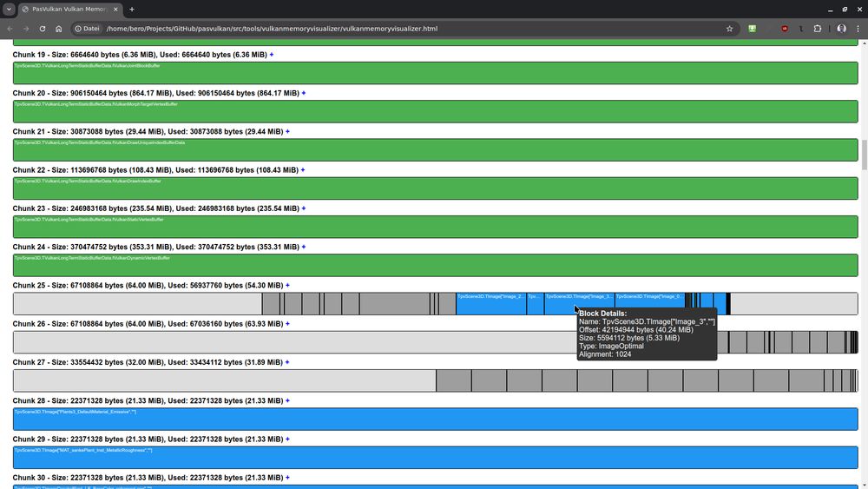Expand Chunk 26 details with plus sign
The width and height of the screenshot is (868, 489).
pos(287,324)
